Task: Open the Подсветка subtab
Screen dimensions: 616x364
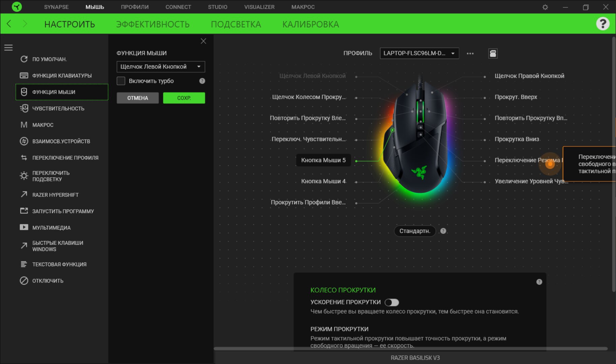Action: coord(236,24)
